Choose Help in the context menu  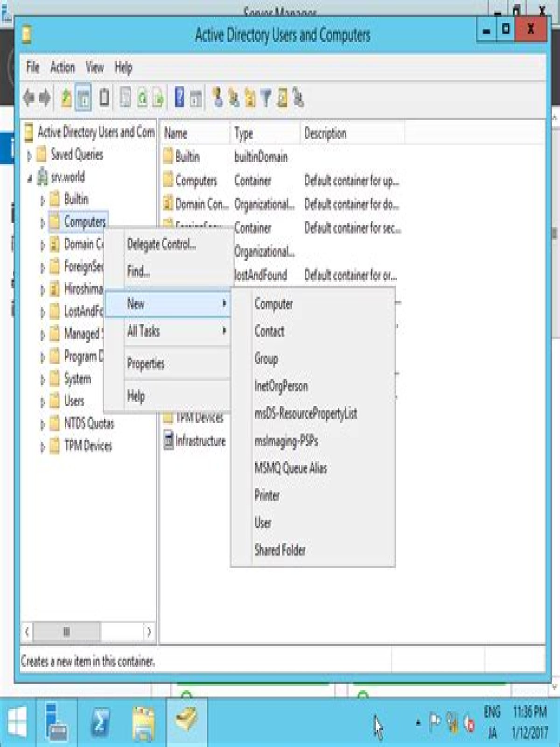168,396
